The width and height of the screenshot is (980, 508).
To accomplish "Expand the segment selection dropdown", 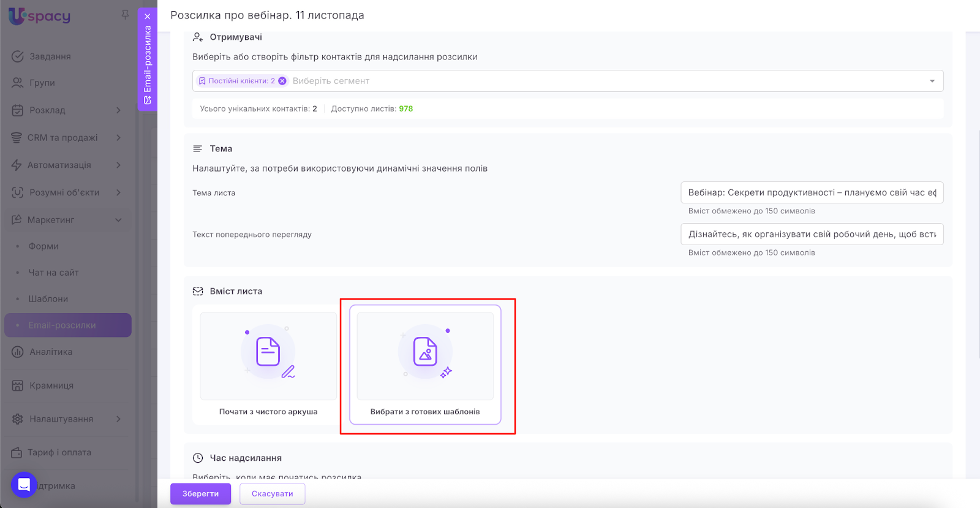I will [932, 81].
